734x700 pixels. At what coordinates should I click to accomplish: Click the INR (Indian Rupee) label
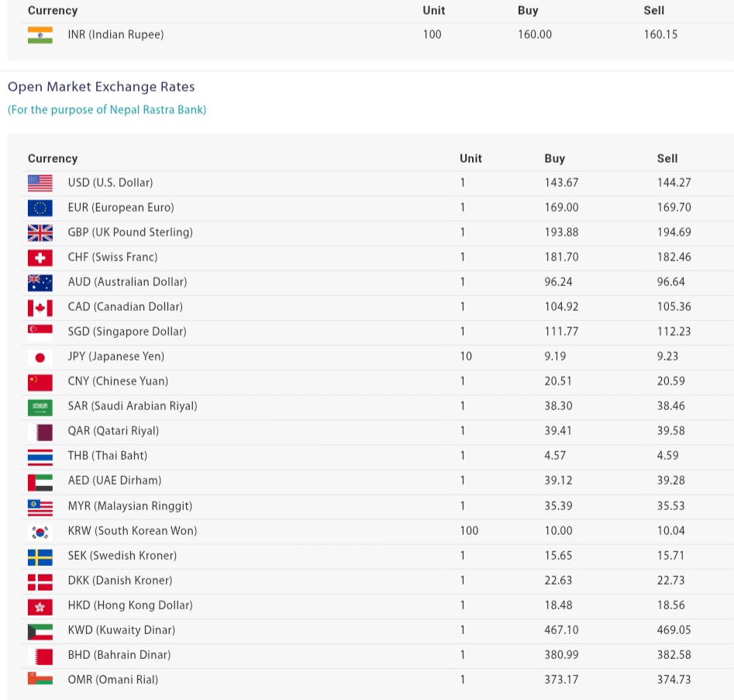click(x=115, y=35)
